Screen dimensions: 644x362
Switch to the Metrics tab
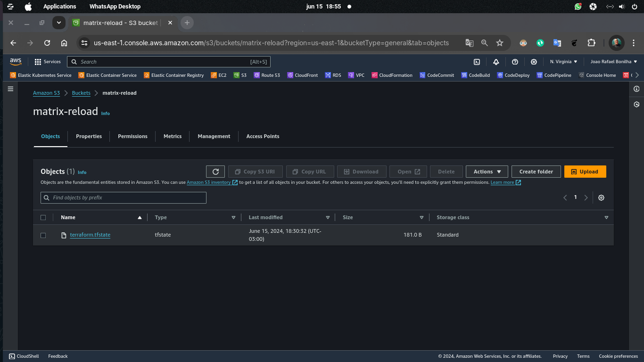click(173, 136)
